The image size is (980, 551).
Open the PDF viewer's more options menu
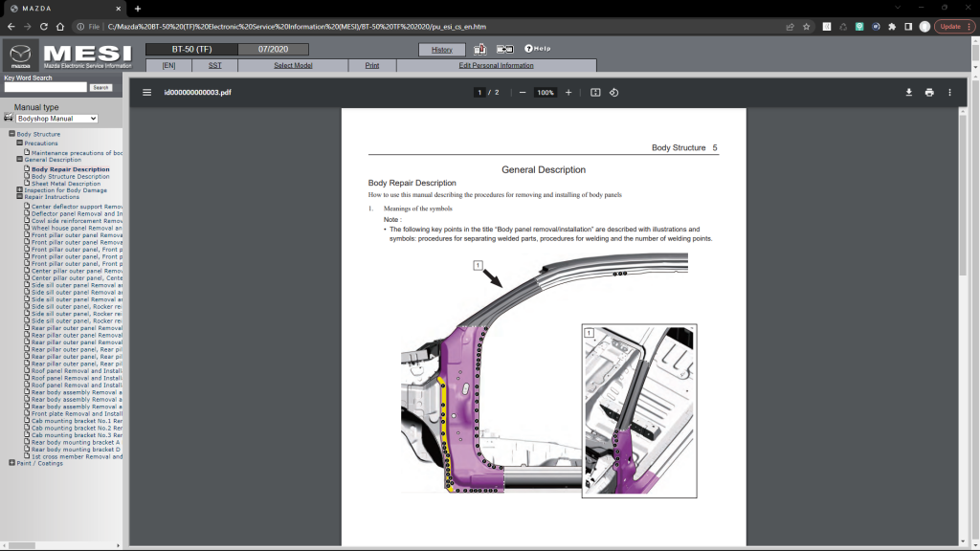point(949,92)
